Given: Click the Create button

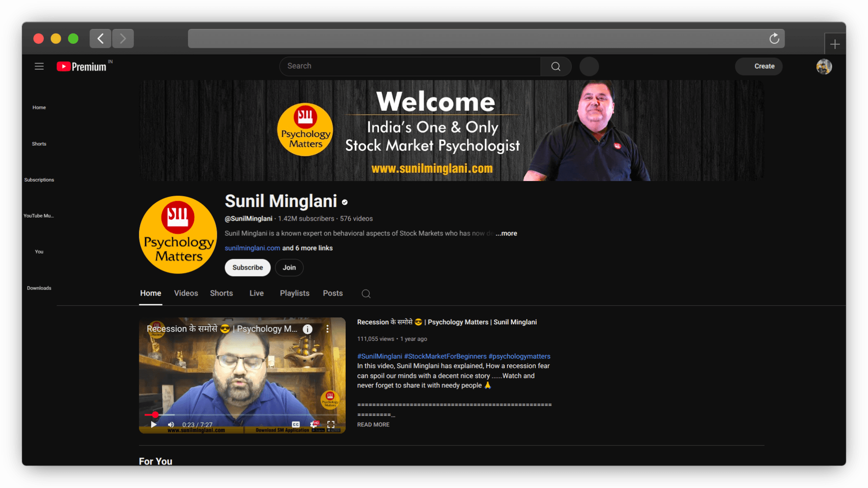Looking at the screenshot, I should (x=759, y=66).
